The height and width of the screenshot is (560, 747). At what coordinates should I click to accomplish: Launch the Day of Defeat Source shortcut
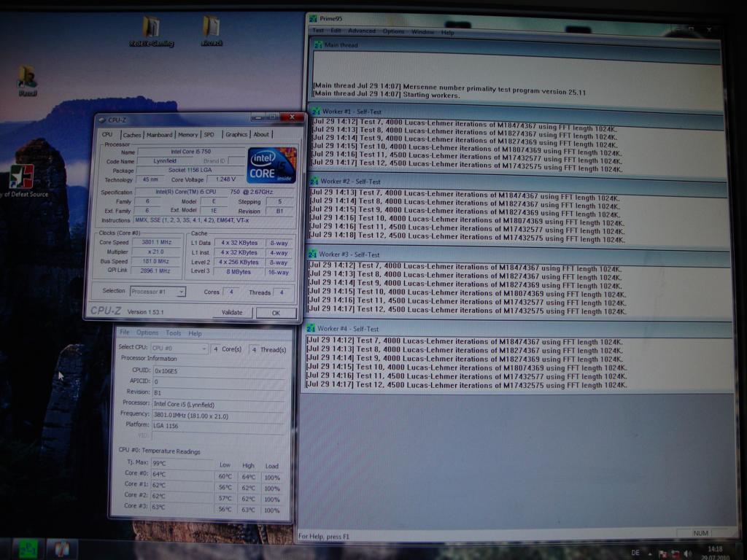[22, 181]
